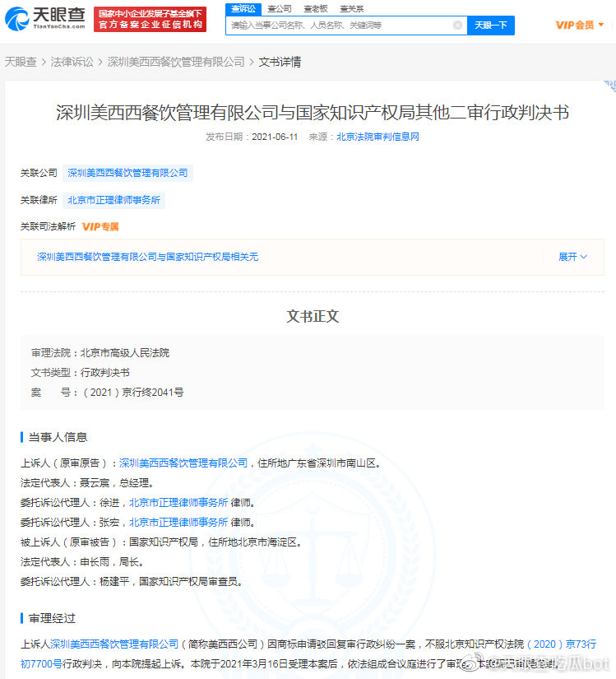The width and height of the screenshot is (616, 679).
Task: Click the document title heading
Action: (x=313, y=113)
